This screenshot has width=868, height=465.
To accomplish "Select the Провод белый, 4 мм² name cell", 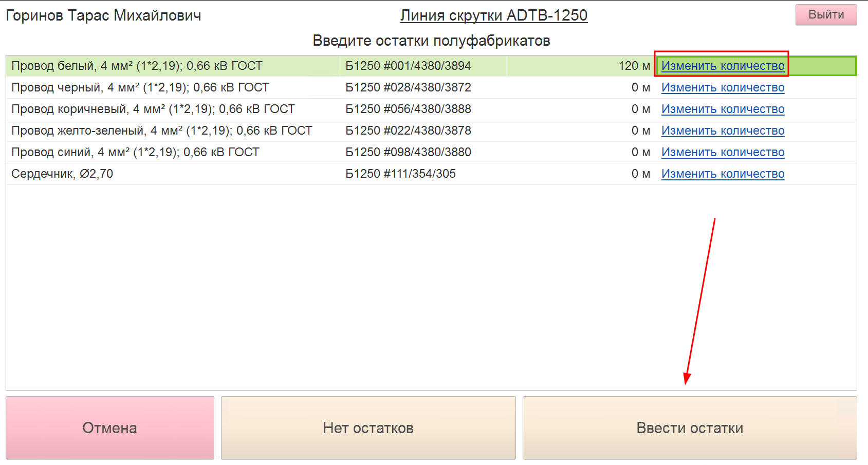I will (x=173, y=66).
